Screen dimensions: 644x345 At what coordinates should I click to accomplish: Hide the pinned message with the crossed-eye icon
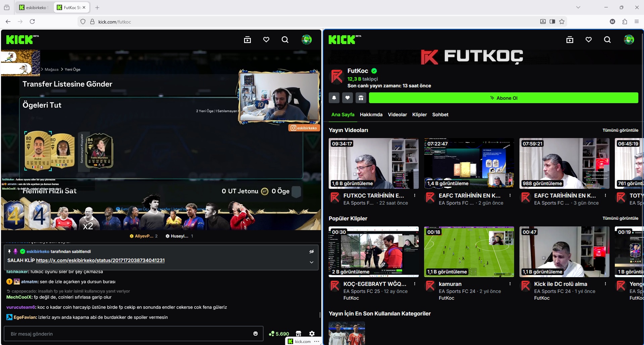click(x=312, y=251)
